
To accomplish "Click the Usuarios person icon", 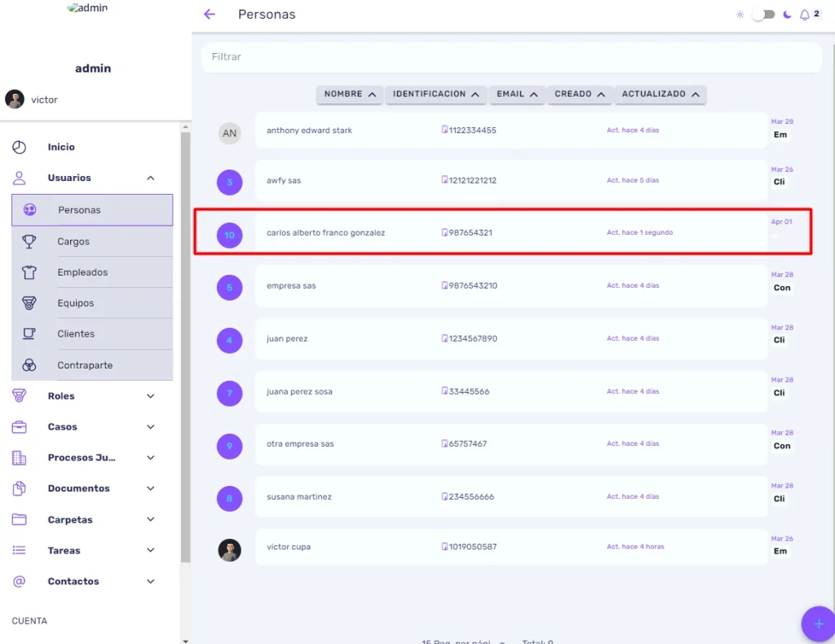I will coord(20,178).
